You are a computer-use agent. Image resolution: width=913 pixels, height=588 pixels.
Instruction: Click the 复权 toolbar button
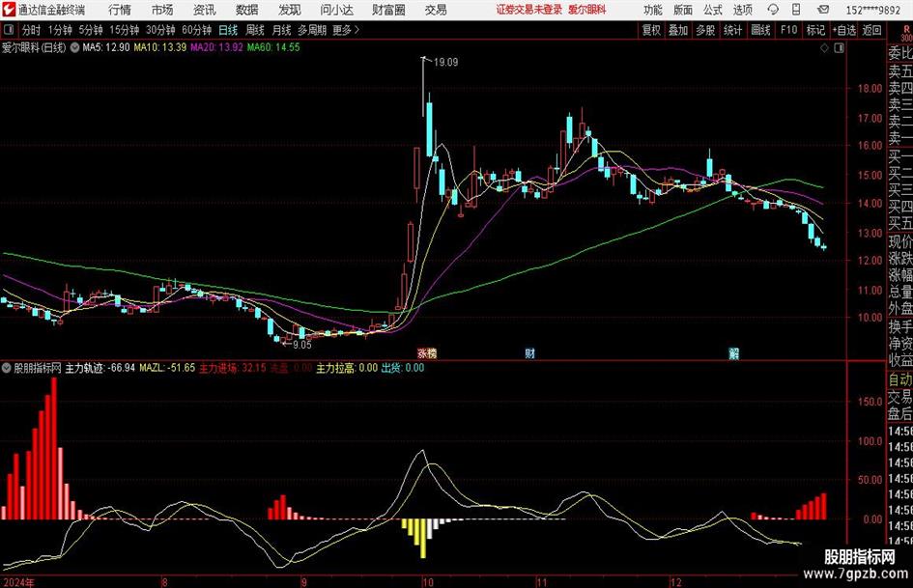pos(651,30)
